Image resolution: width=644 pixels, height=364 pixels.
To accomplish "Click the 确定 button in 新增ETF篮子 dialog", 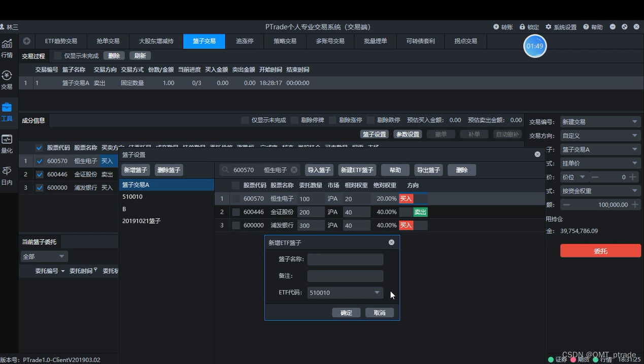I will pyautogui.click(x=346, y=312).
